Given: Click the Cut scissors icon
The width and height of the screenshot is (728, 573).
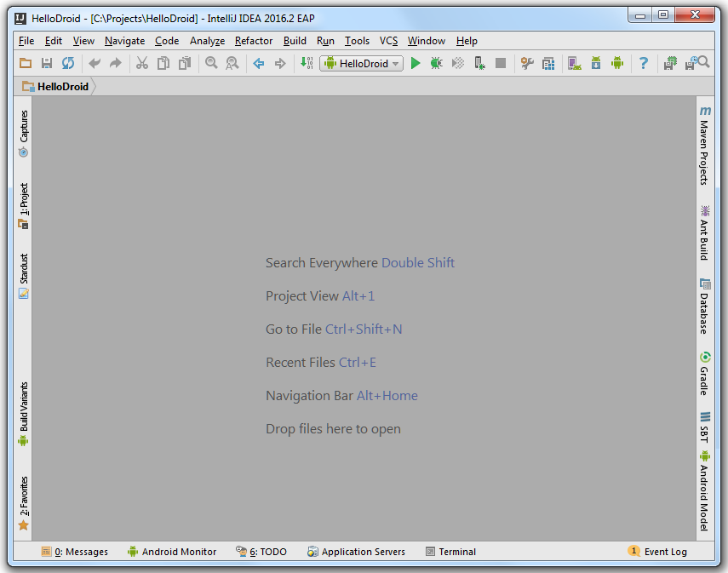Looking at the screenshot, I should point(142,63).
